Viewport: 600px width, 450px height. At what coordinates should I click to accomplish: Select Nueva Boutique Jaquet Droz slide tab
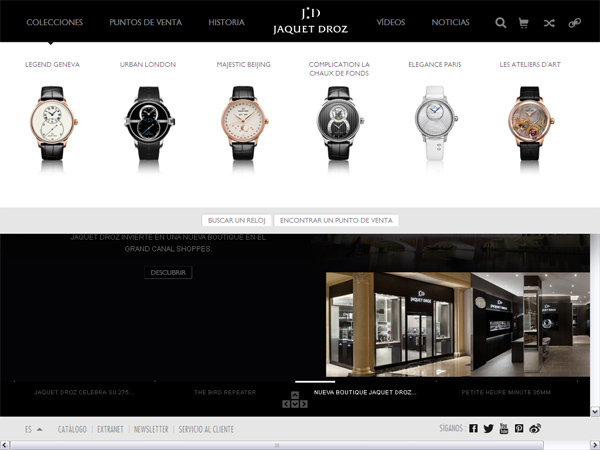point(365,392)
